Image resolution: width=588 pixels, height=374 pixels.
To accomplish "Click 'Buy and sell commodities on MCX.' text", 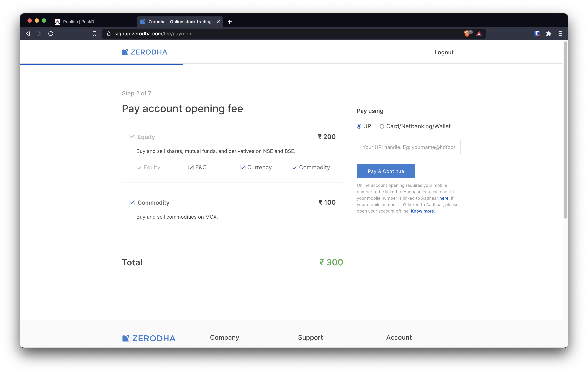I will (177, 217).
